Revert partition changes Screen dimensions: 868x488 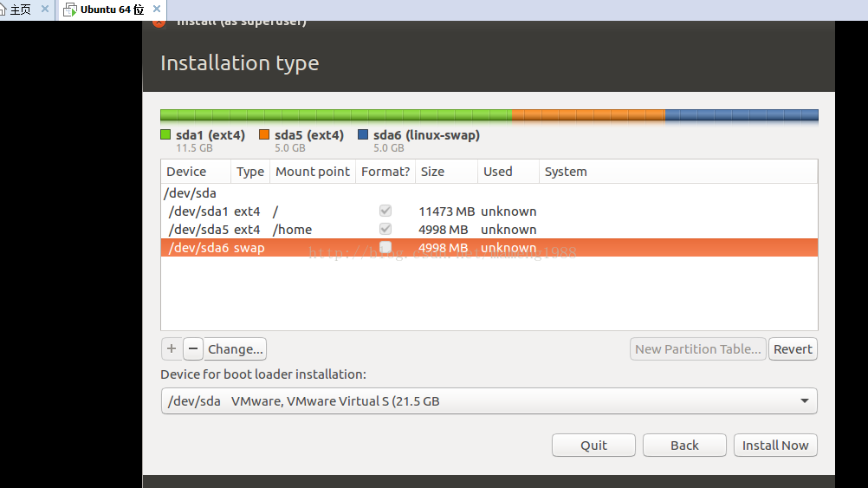click(x=793, y=349)
